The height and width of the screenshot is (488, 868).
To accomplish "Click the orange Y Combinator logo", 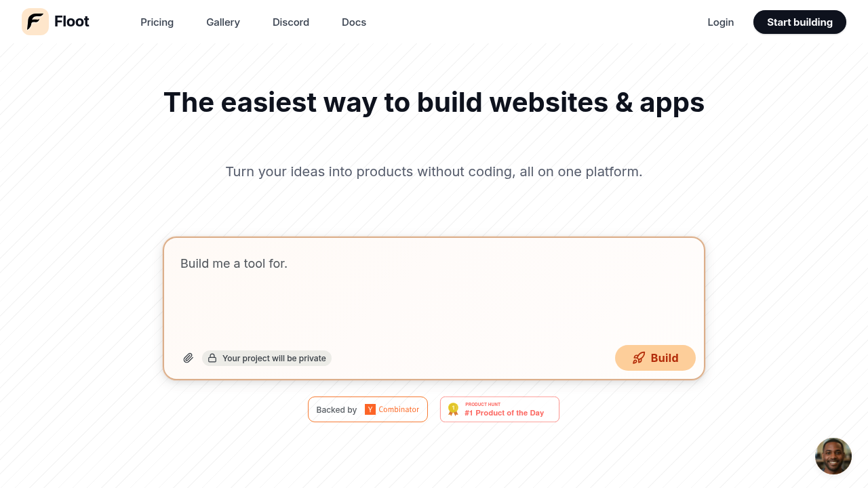I will click(370, 409).
